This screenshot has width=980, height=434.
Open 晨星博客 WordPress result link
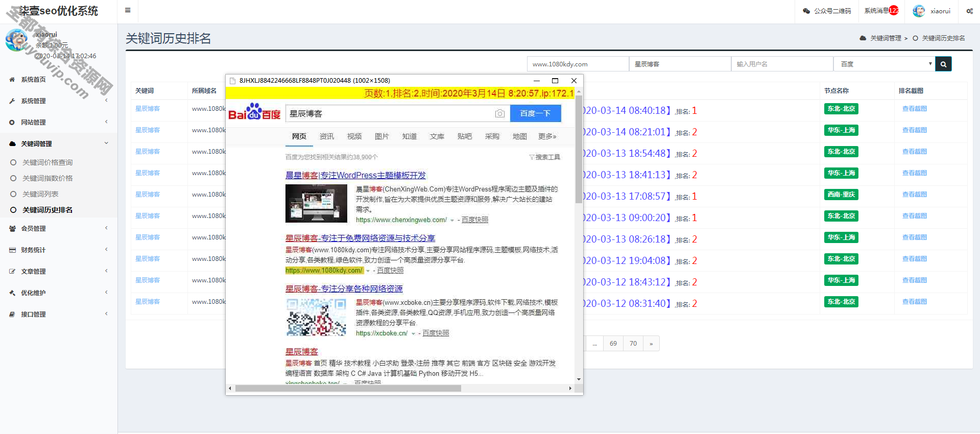point(355,175)
